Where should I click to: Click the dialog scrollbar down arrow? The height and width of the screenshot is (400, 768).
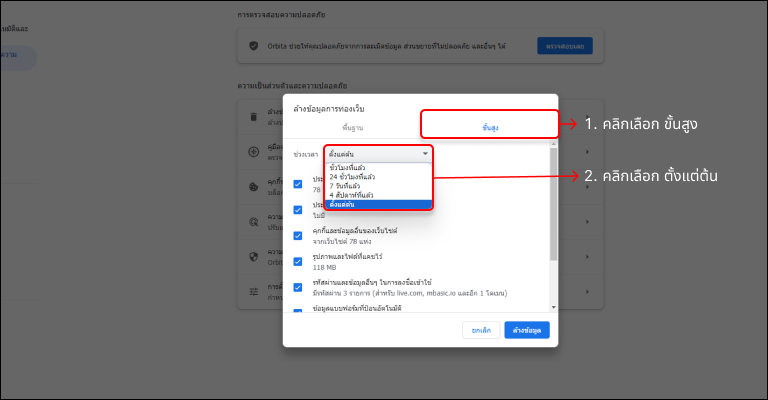(553, 307)
